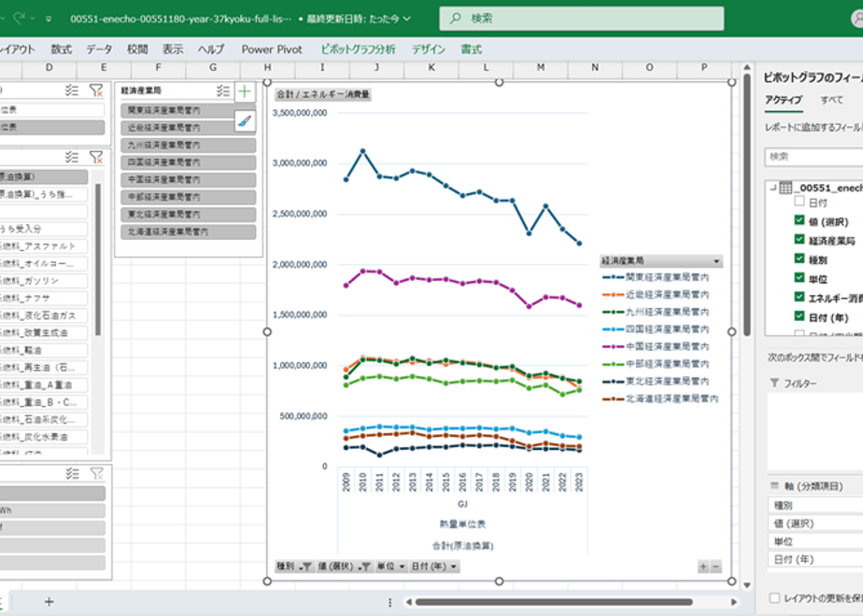
Task: Collapse entire field with chart minus button
Action: coord(715,567)
